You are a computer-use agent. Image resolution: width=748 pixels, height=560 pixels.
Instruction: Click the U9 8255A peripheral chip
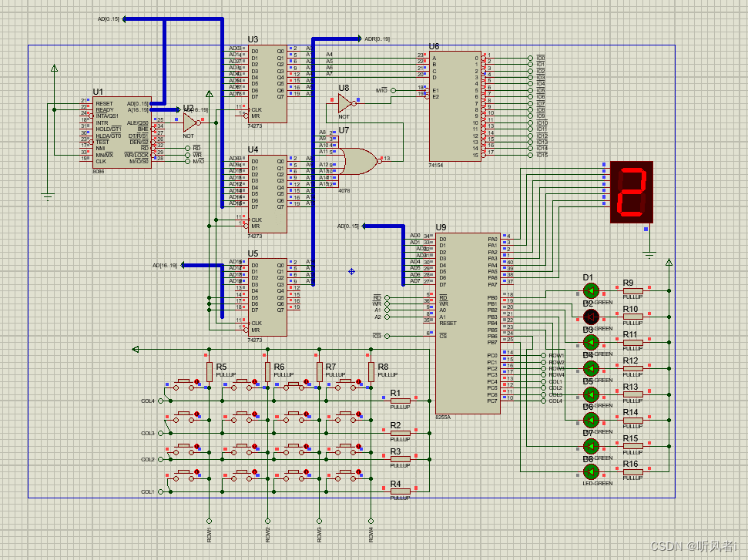click(468, 324)
